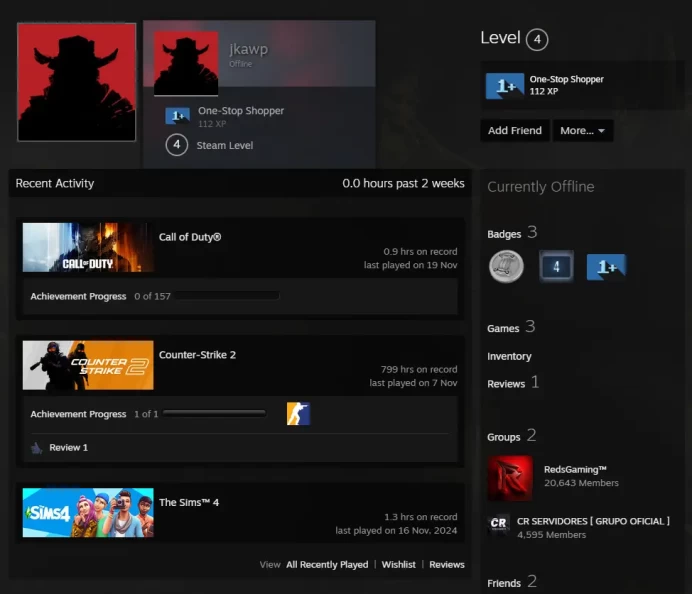692x594 pixels.
Task: Click the small avatar in the jkawp miniprofile card
Action: (186, 63)
